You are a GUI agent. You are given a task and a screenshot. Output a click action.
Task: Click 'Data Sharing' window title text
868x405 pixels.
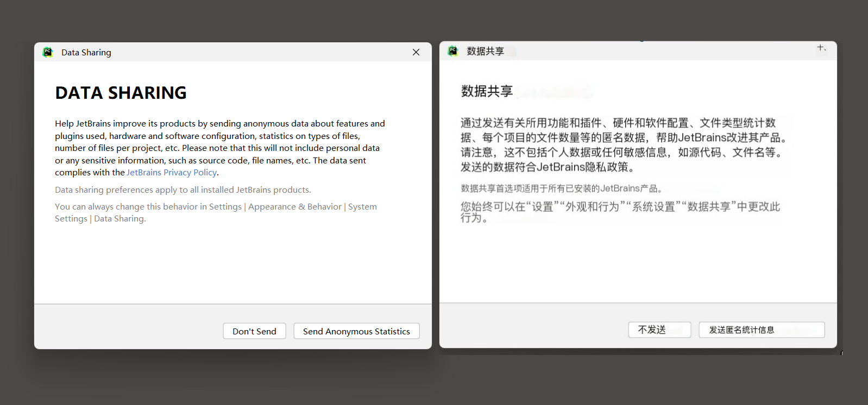pyautogui.click(x=86, y=53)
